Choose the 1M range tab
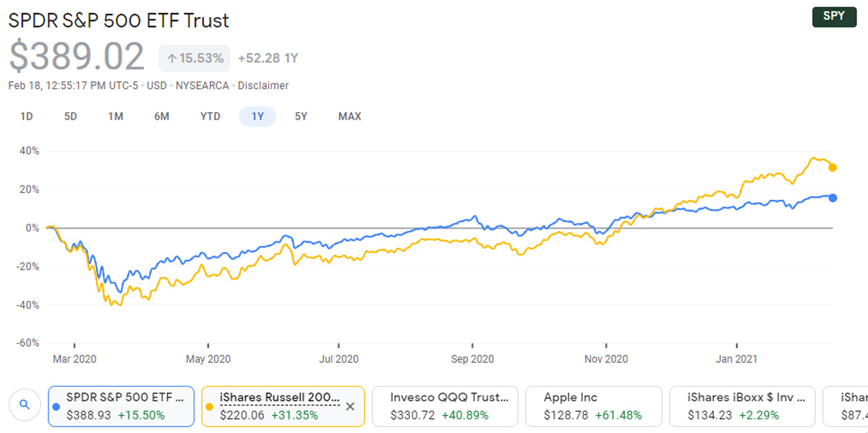 (116, 117)
